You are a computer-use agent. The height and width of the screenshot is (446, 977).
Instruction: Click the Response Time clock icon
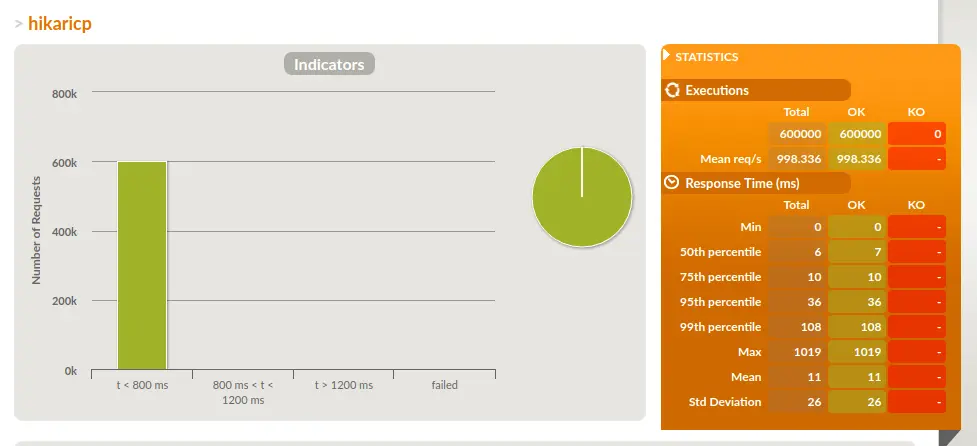(672, 183)
